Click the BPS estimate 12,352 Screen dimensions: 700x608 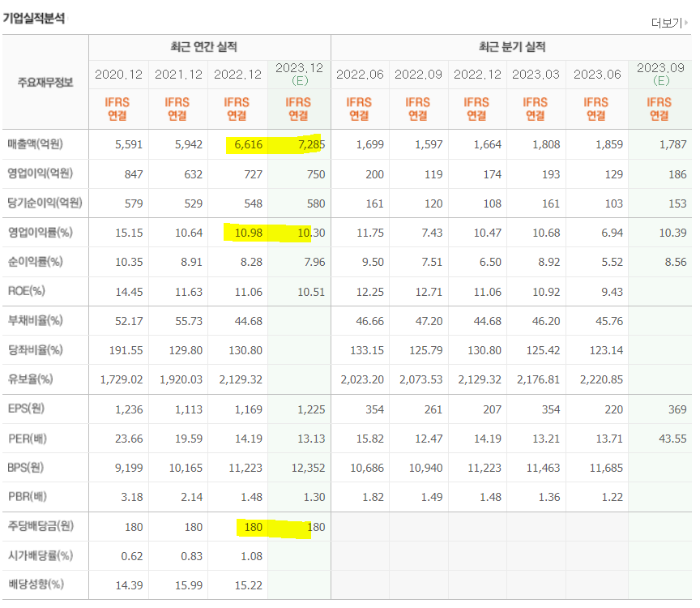point(308,469)
